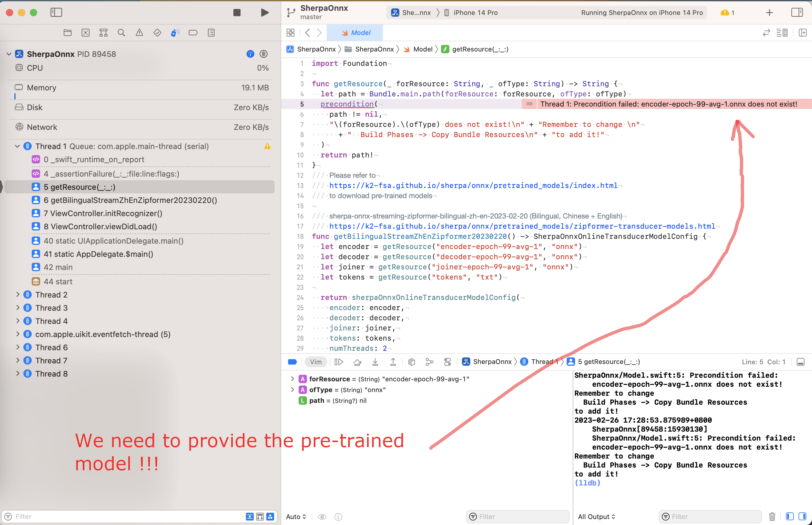Expand com.apple.uikit.eventfetch-thread (5)
The height and width of the screenshot is (525, 812).
[18, 334]
